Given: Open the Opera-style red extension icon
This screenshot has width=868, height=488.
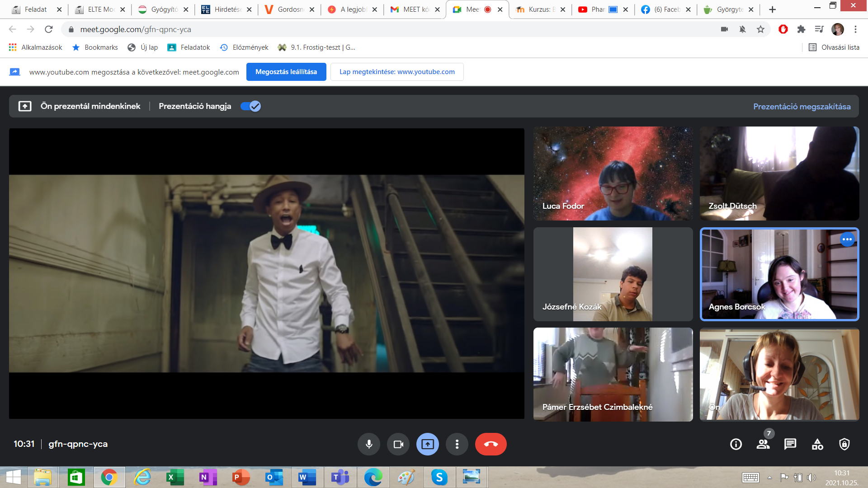Looking at the screenshot, I should (783, 29).
